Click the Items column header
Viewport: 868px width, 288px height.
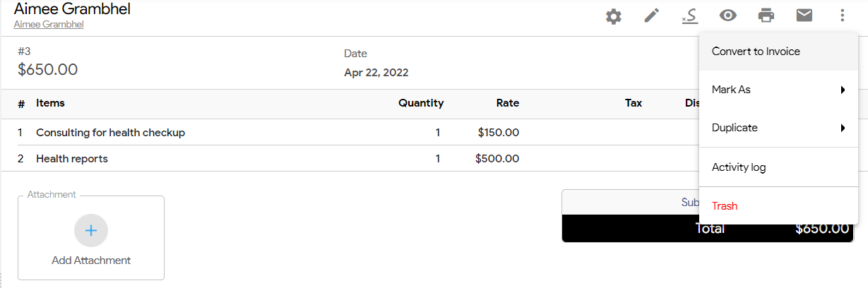50,103
